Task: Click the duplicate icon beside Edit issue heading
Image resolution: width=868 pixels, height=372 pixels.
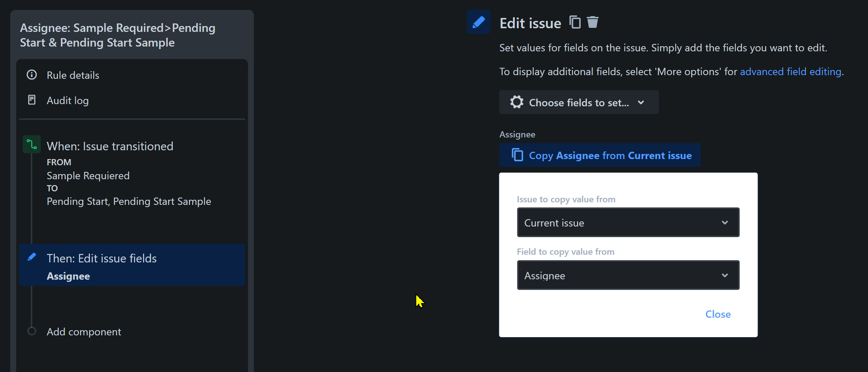Action: pyautogui.click(x=575, y=22)
